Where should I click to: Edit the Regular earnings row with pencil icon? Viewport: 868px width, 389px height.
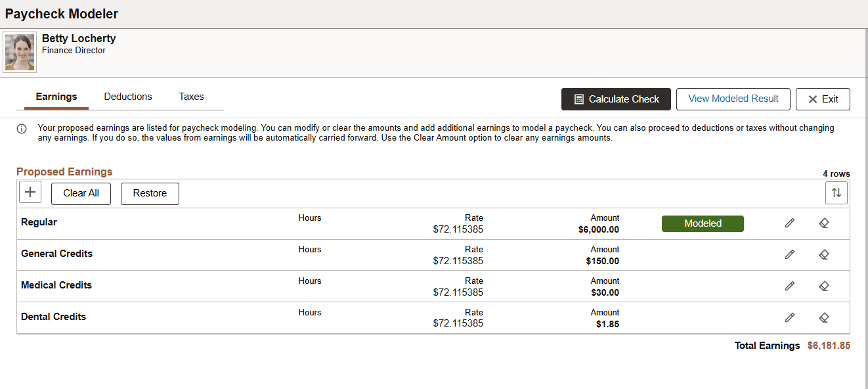[x=789, y=223]
